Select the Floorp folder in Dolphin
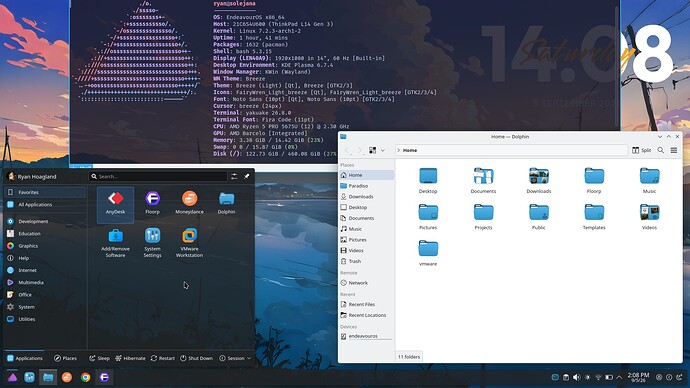690x388 pixels. click(594, 180)
